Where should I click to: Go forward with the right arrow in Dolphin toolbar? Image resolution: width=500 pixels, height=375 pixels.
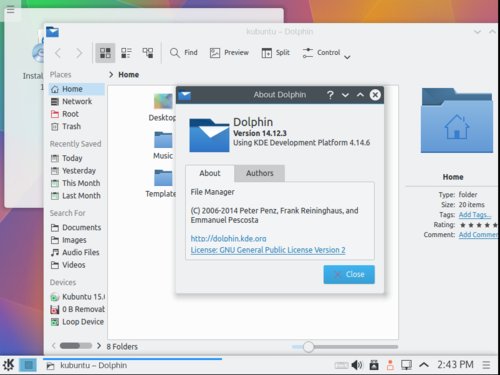pos(79,53)
